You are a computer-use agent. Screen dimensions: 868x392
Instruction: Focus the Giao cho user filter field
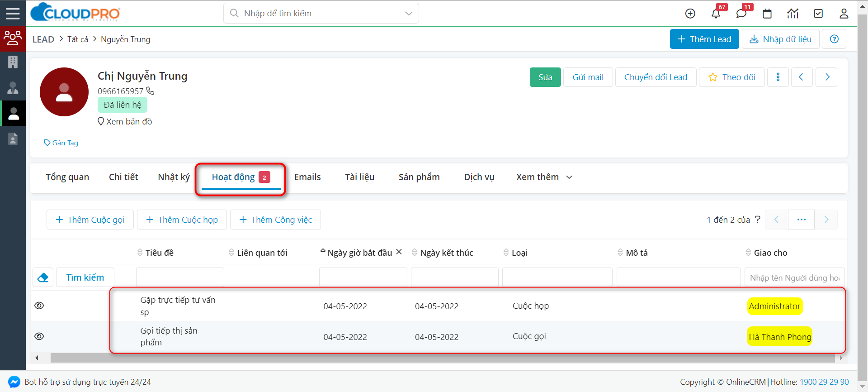[x=794, y=277]
